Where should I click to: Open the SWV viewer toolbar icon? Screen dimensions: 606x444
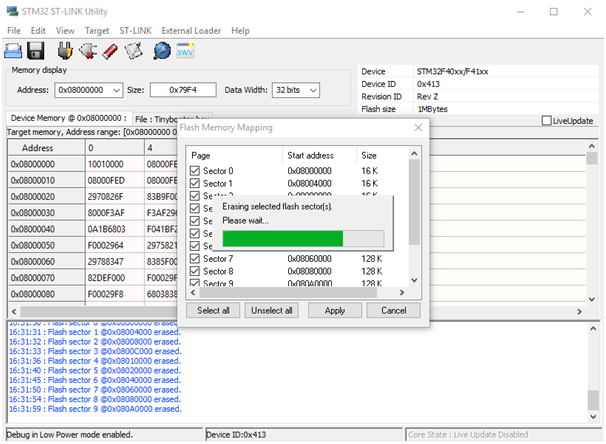(185, 51)
